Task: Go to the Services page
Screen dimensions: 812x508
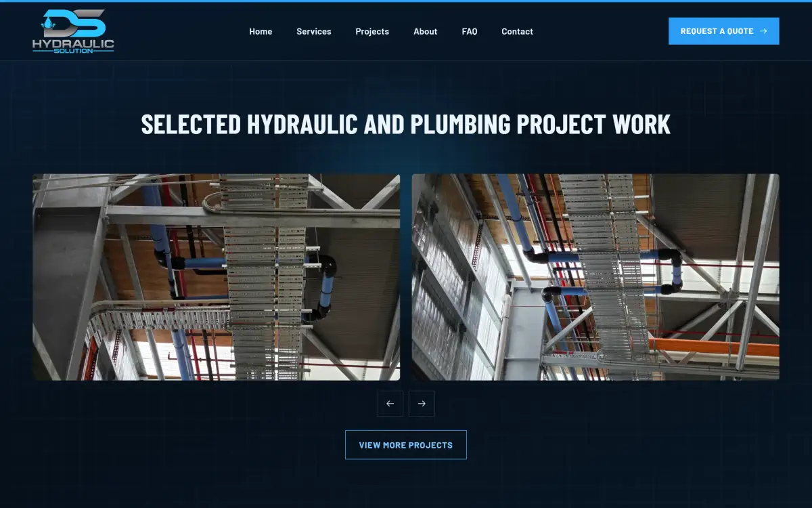Action: click(314, 31)
